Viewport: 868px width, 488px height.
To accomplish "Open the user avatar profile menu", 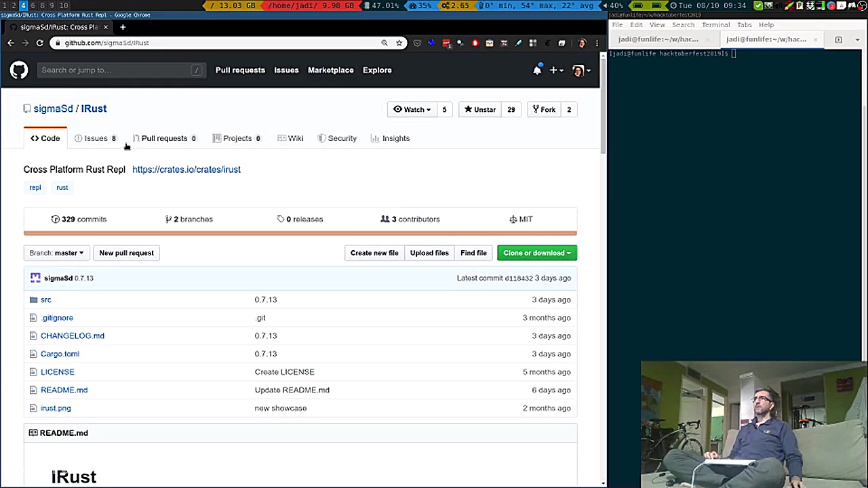I will pos(581,70).
